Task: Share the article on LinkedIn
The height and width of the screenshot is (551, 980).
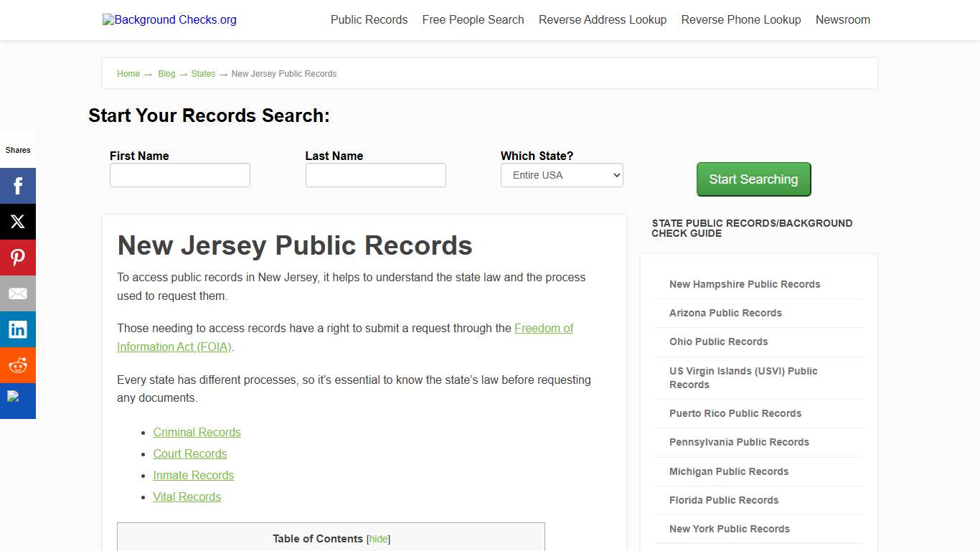Action: click(18, 329)
